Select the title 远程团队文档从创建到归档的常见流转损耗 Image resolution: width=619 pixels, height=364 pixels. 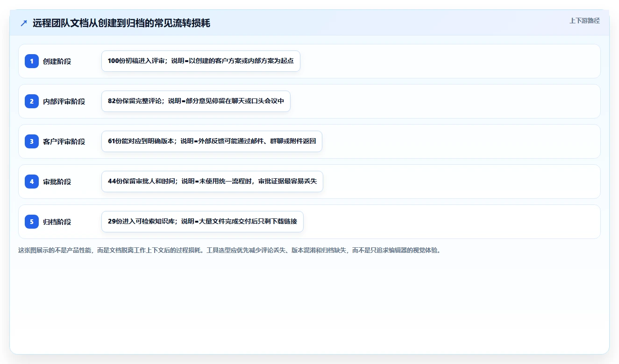pos(121,23)
